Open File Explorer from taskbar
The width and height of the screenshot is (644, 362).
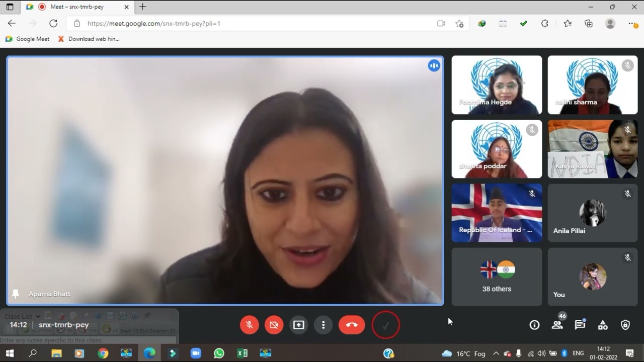[56, 353]
